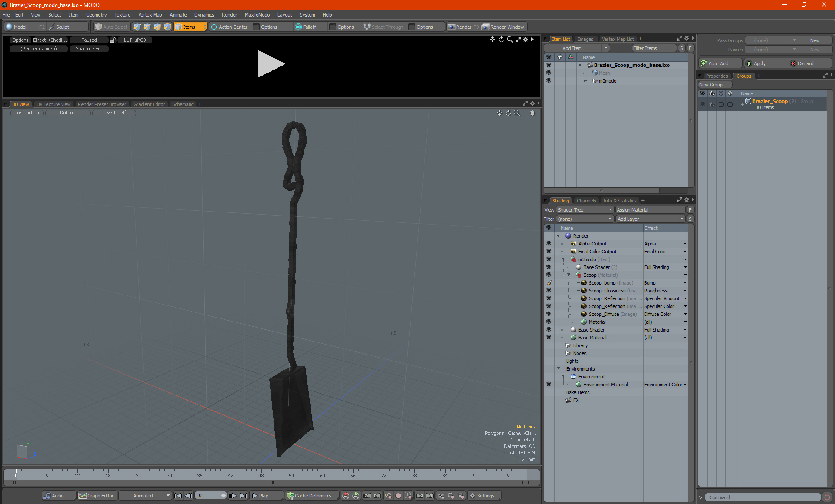This screenshot has width=835, height=504.
Task: Open Render Window
Action: (504, 27)
